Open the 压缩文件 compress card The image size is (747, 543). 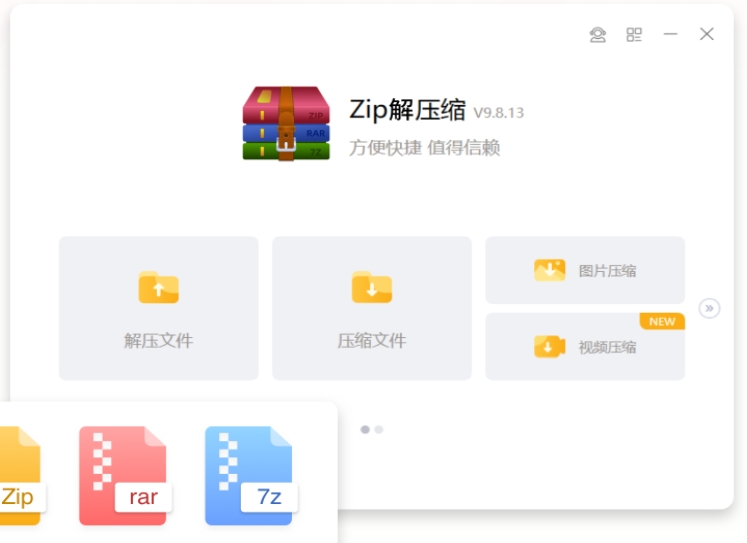point(372,308)
